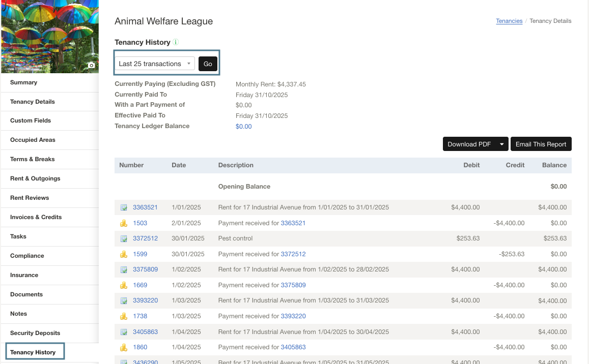This screenshot has width=589, height=364.
Task: Switch to the Security Deposits section
Action: [x=35, y=333]
